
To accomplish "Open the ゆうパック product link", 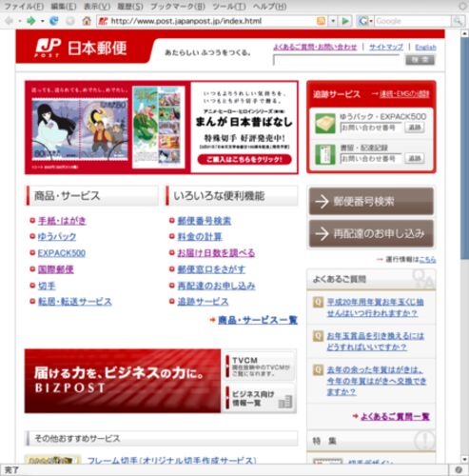I will pyautogui.click(x=57, y=237).
